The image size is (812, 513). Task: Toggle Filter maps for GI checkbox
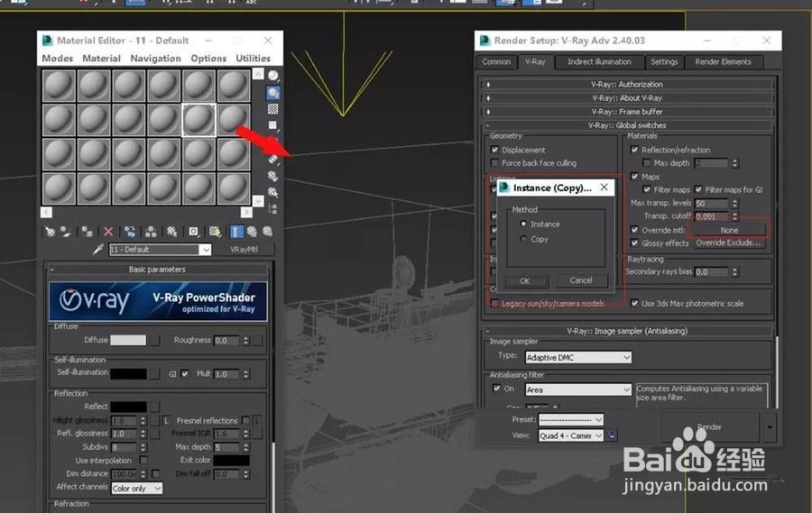pyautogui.click(x=698, y=190)
